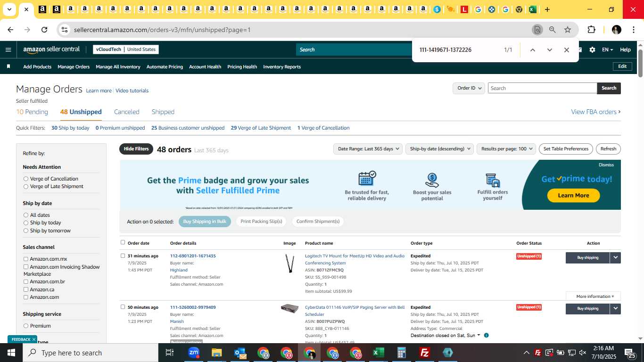Viewport: 644px width, 362px height.
Task: Go to next find-in-page match
Action: (549, 50)
